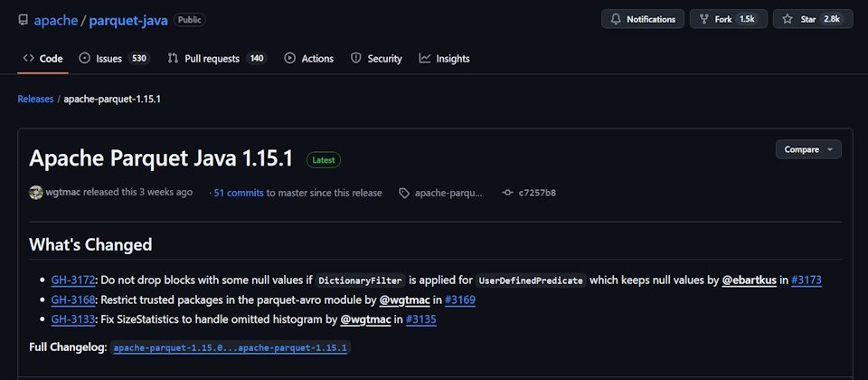This screenshot has width=868, height=380.
Task: Click the commit icon beside c7257b8
Action: (507, 193)
